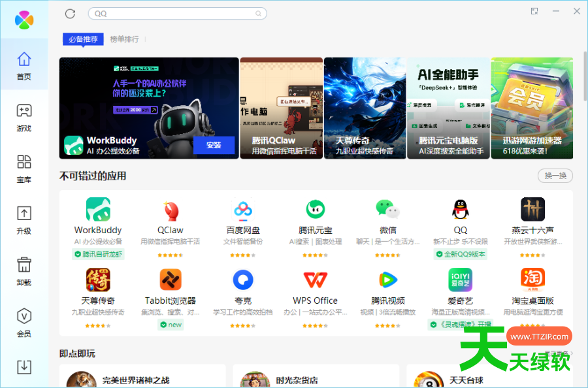This screenshot has width=588, height=388.
Task: Install WorkBuddy with the 安装 button
Action: pyautogui.click(x=214, y=145)
